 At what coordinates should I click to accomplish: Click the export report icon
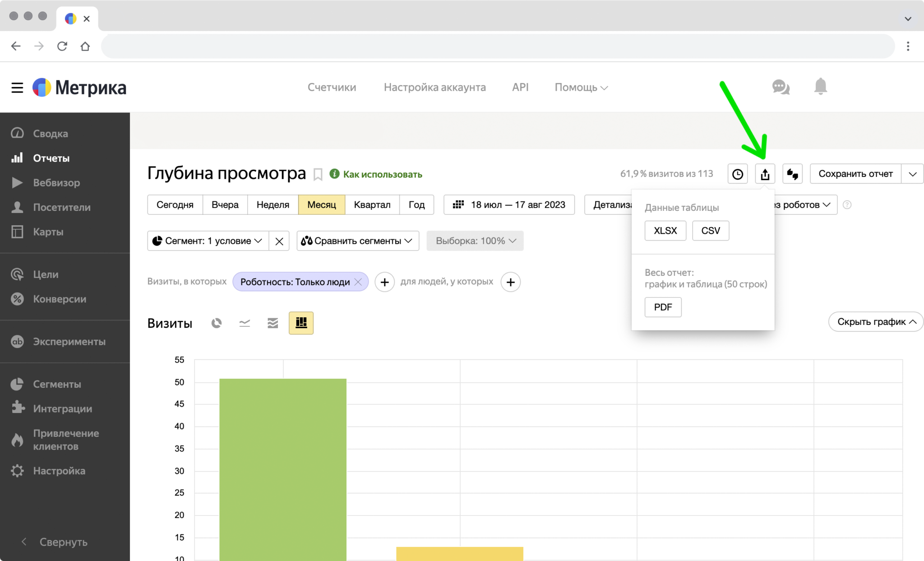pyautogui.click(x=765, y=174)
